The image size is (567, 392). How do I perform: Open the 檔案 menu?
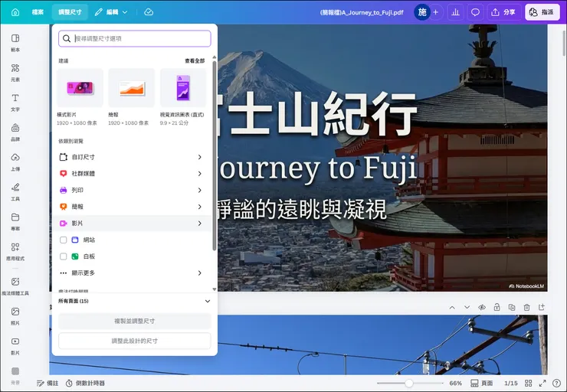(x=38, y=12)
